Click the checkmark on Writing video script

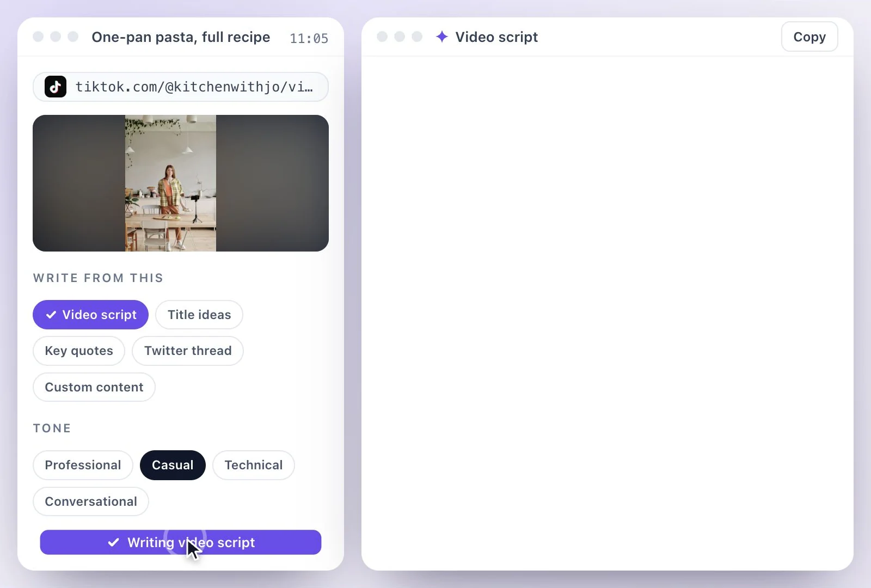[x=113, y=542]
